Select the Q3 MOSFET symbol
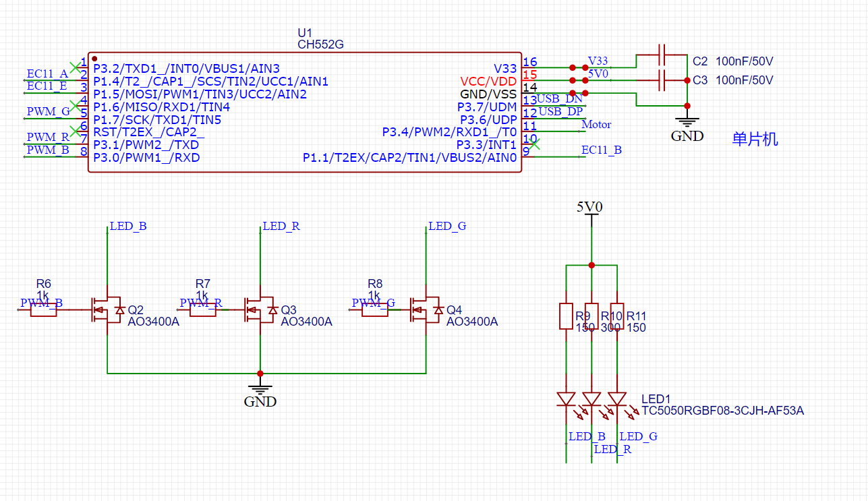The image size is (868, 501). [x=261, y=310]
